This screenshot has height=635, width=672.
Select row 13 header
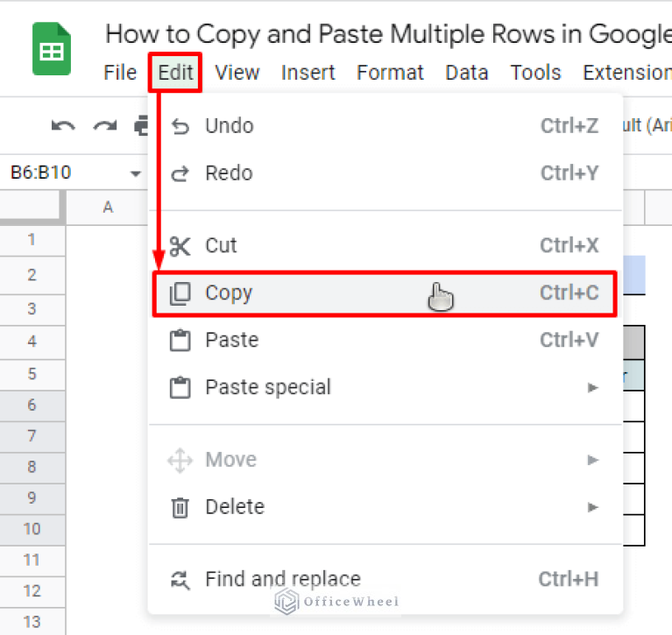pyautogui.click(x=32, y=622)
